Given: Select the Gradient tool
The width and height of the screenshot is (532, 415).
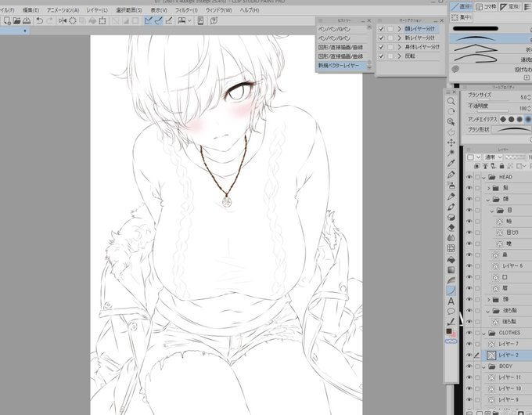Looking at the screenshot, I should pyautogui.click(x=451, y=270).
